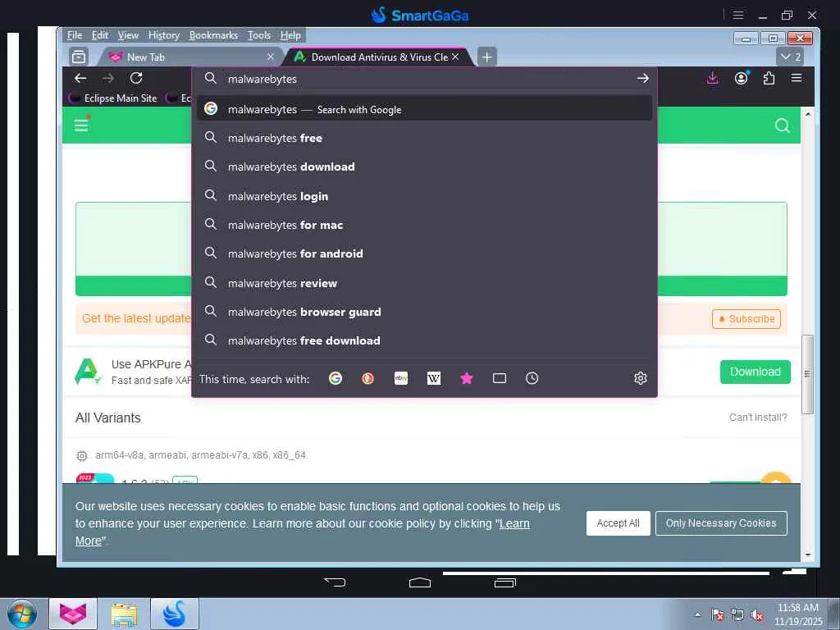The image size is (840, 630).
Task: Open a new tab with the plus button
Action: [x=487, y=57]
